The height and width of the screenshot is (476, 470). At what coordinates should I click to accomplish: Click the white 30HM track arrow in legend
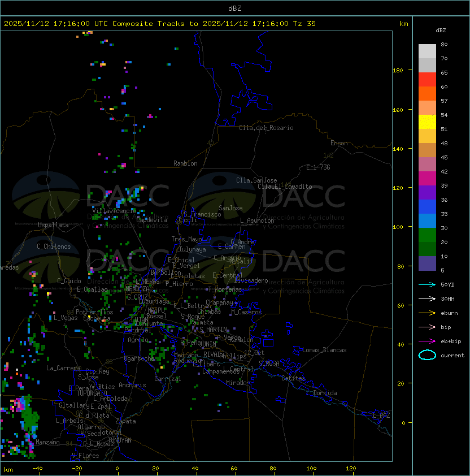coord(427,298)
